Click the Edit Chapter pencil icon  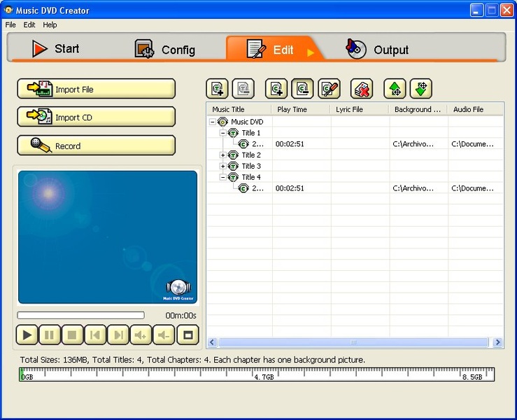pyautogui.click(x=329, y=88)
